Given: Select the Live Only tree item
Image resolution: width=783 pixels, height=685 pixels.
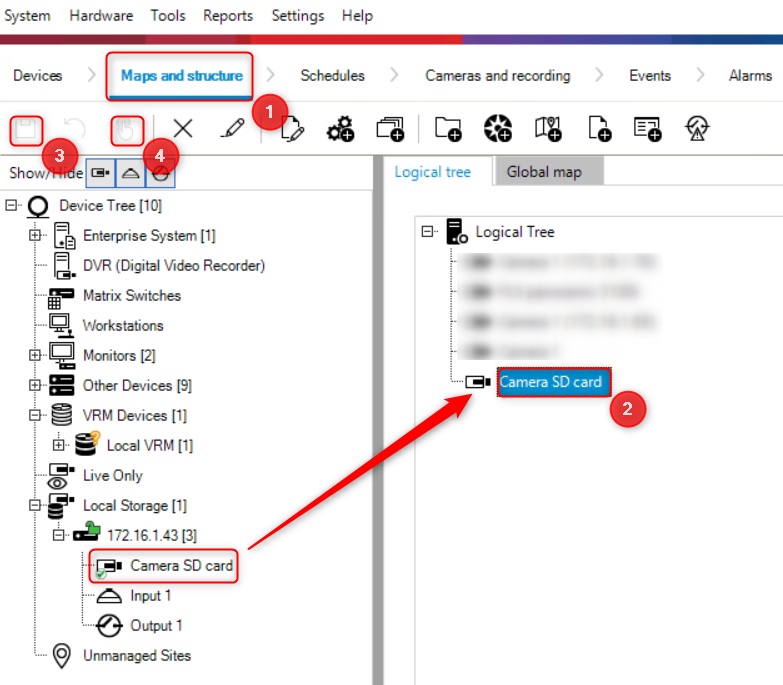Looking at the screenshot, I should point(112,475).
